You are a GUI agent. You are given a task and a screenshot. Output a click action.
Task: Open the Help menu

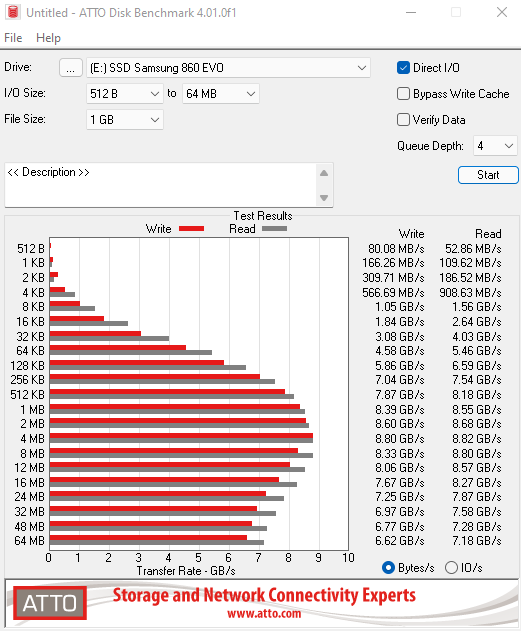[x=48, y=38]
